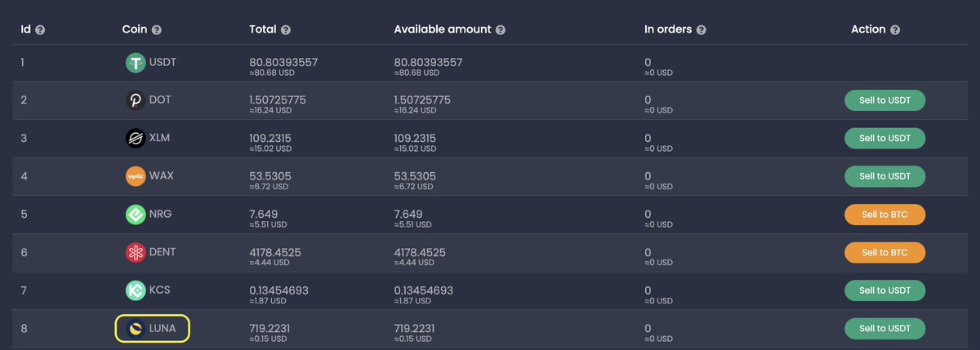Click the DENT coin icon

coord(135,253)
